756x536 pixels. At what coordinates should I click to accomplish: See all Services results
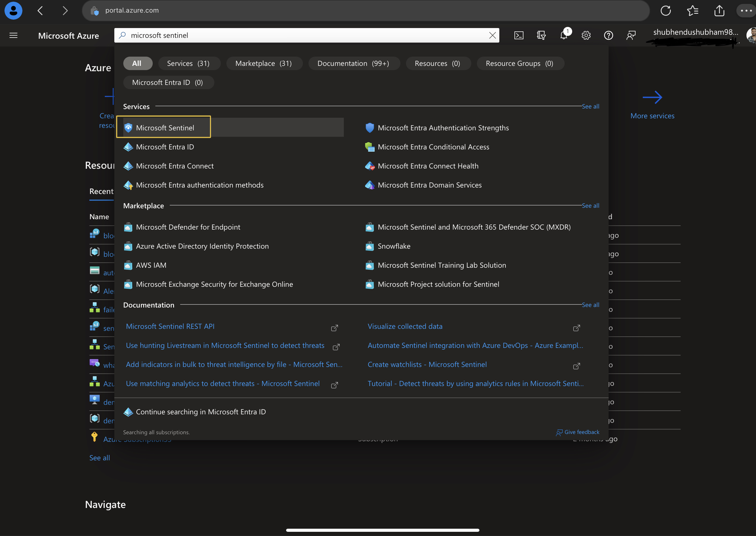click(x=590, y=106)
